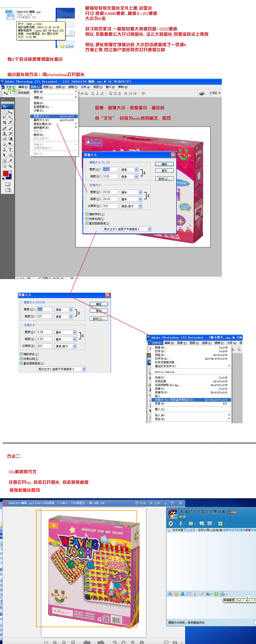Expand the 两次立方 resample method dropdown
The image size is (256, 644).
click(x=149, y=229)
